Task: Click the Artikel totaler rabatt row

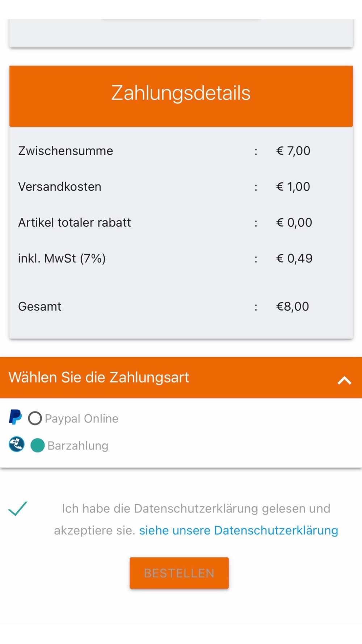Action: (181, 222)
